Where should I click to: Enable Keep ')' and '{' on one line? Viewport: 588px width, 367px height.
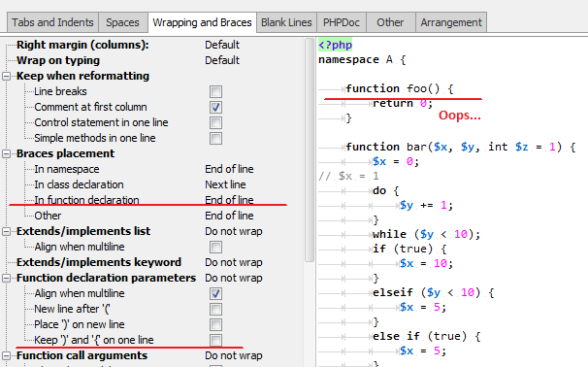215,340
